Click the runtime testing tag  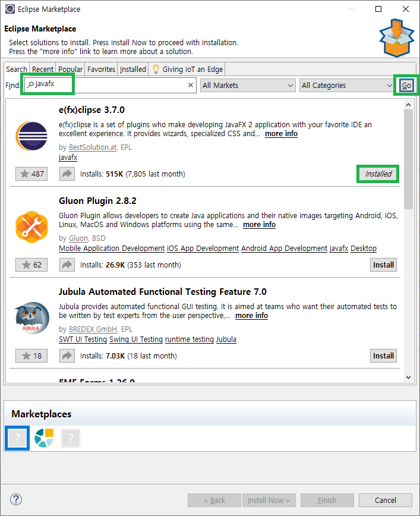(190, 339)
